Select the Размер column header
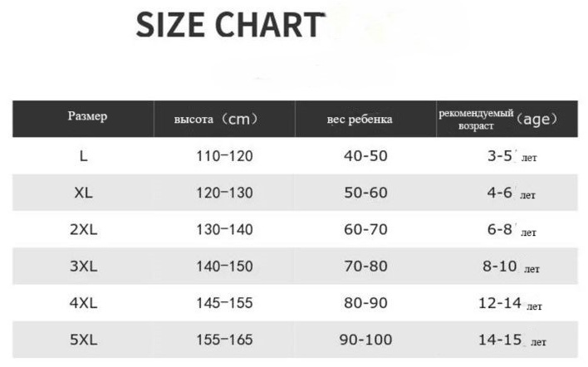 pos(87,116)
